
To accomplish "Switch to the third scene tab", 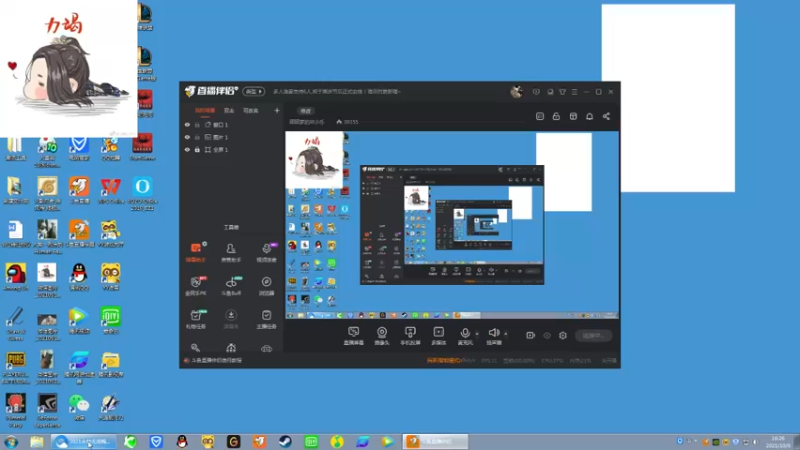I will point(251,111).
